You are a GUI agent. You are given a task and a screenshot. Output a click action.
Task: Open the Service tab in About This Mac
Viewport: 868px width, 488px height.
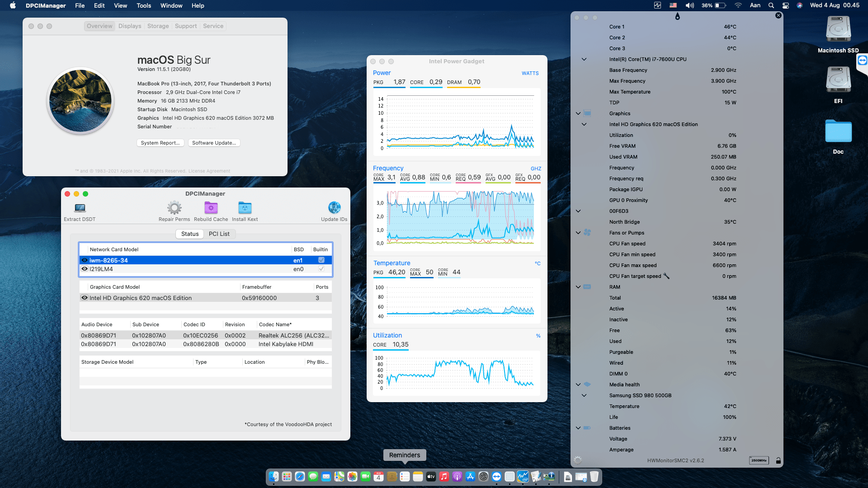[x=213, y=26]
